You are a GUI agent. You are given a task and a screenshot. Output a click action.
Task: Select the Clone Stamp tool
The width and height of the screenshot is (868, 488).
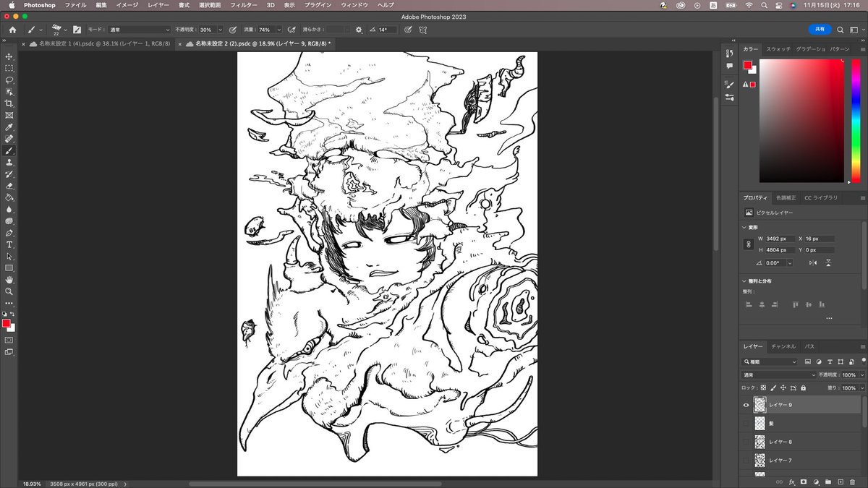point(9,163)
